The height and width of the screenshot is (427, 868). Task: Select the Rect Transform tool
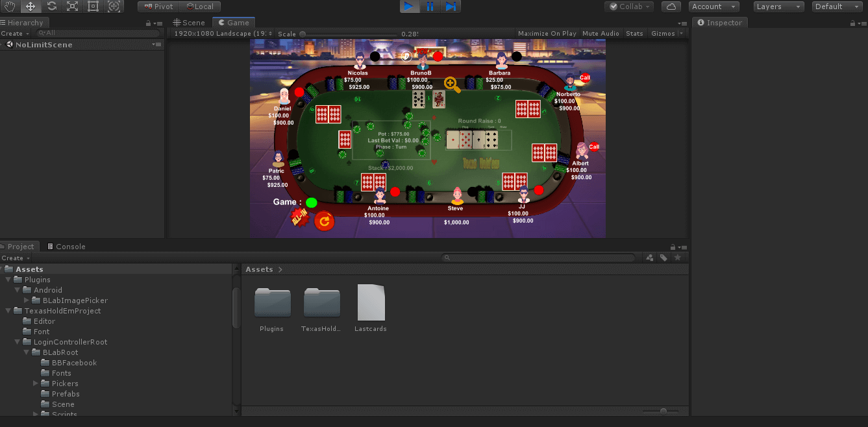93,6
